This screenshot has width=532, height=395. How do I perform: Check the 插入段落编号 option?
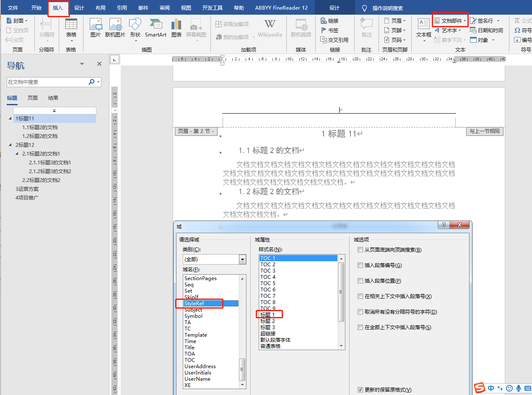coord(360,265)
